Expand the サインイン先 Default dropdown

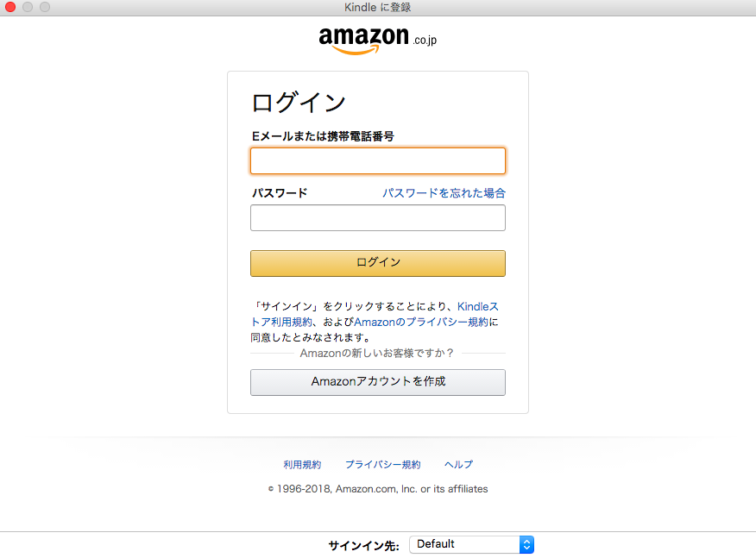click(471, 544)
